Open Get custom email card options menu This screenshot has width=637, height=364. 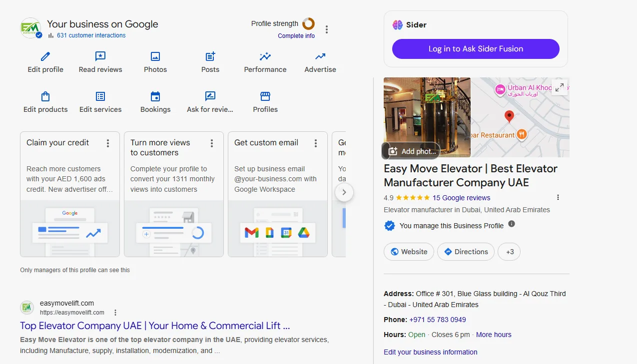pyautogui.click(x=316, y=143)
